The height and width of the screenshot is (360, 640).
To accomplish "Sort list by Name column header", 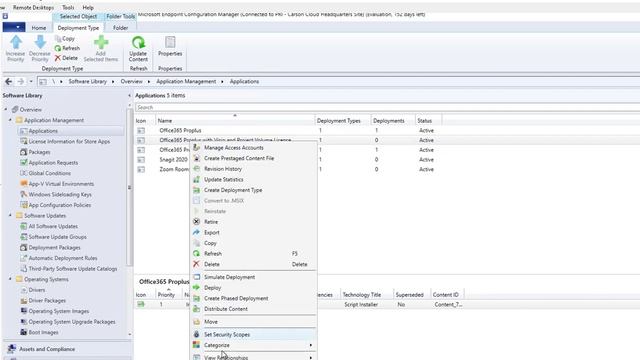I will (x=235, y=121).
